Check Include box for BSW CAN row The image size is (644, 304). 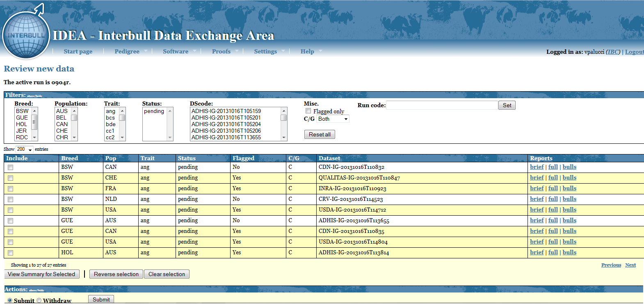tap(10, 168)
